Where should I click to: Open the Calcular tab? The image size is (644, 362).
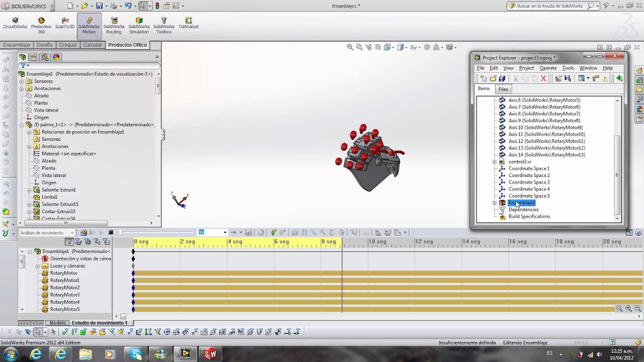click(x=93, y=45)
